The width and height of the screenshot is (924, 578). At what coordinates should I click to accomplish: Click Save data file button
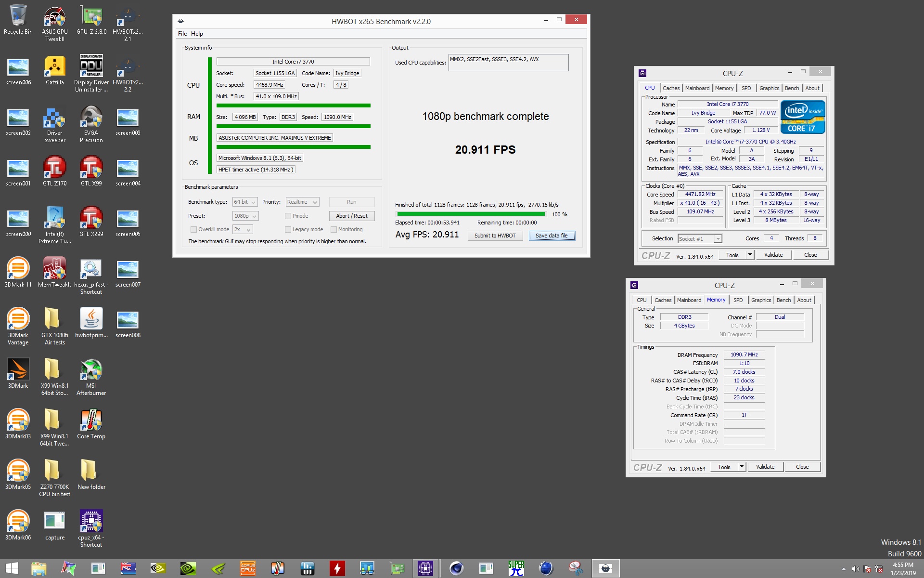(552, 236)
